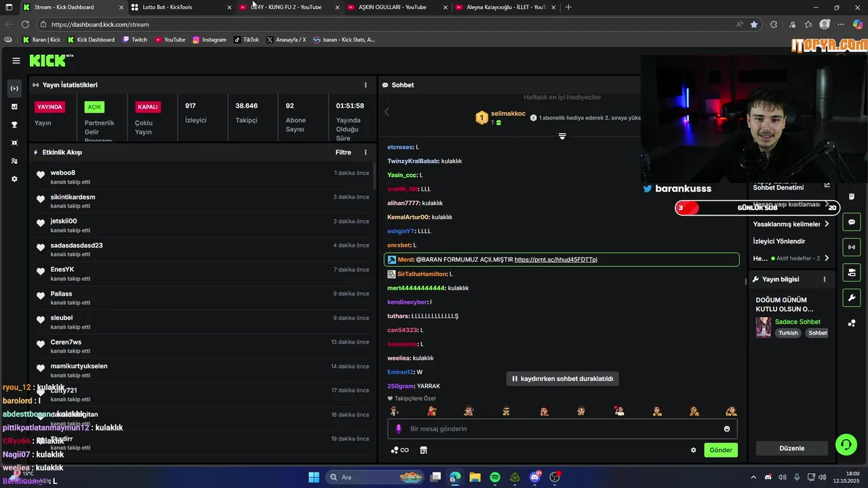
Task: Open the trophy achievements icon in left sidebar
Action: 14,125
